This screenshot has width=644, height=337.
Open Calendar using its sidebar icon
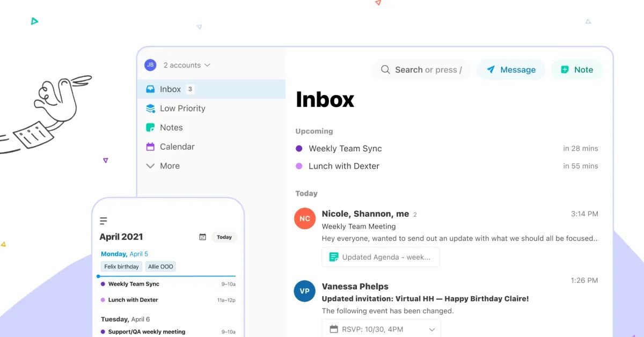pyautogui.click(x=150, y=146)
